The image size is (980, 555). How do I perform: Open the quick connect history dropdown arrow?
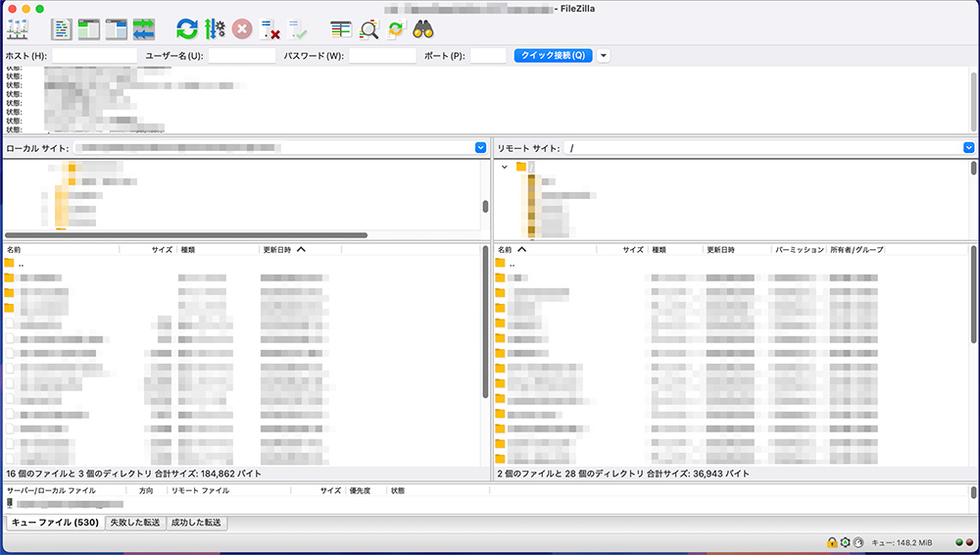point(603,56)
